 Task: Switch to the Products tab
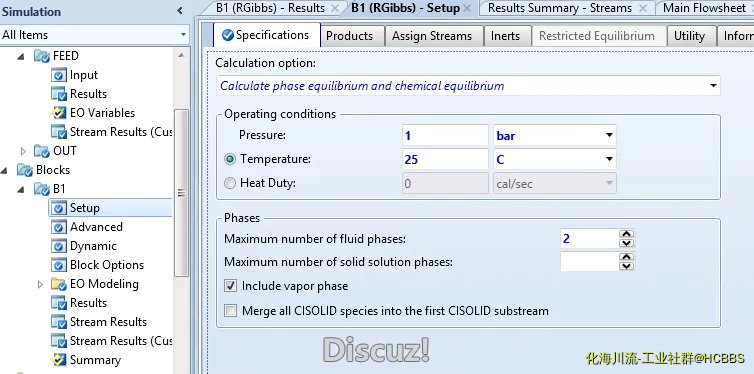(x=350, y=36)
